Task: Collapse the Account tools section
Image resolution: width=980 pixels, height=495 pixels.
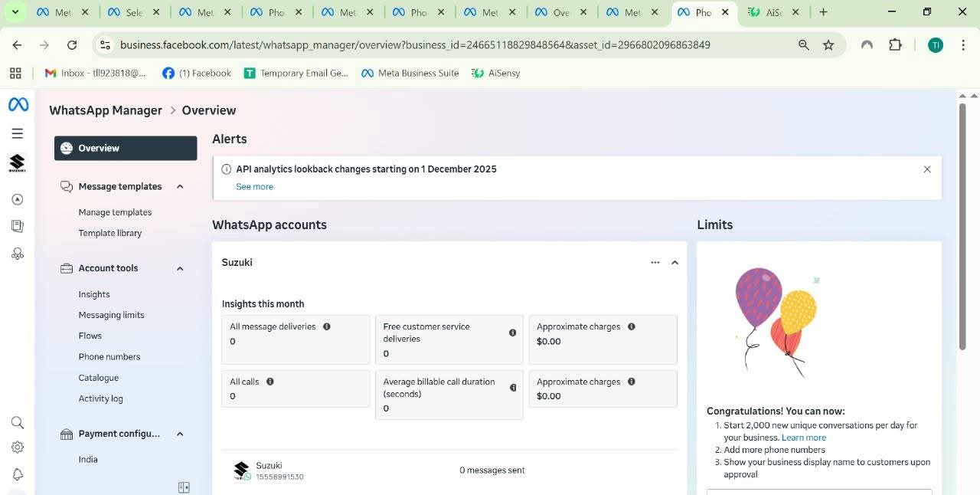Action: click(180, 268)
